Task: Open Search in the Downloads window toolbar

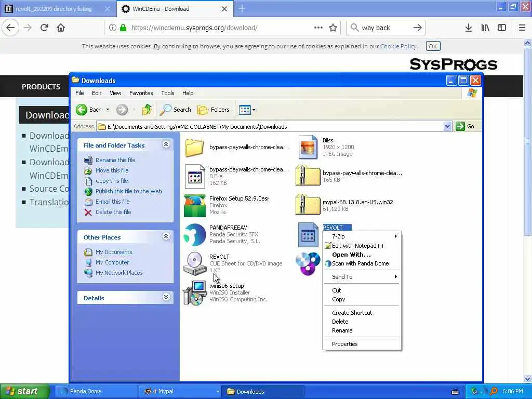Action: (176, 110)
